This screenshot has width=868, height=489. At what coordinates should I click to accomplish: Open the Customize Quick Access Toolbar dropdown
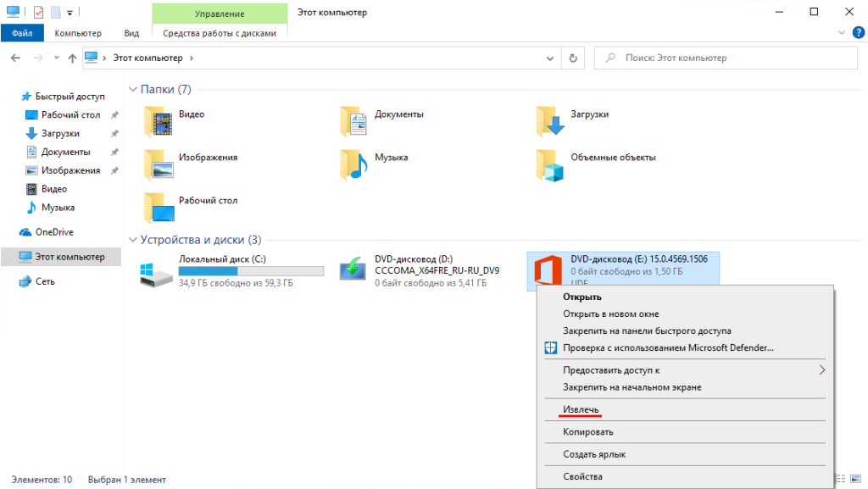[70, 12]
